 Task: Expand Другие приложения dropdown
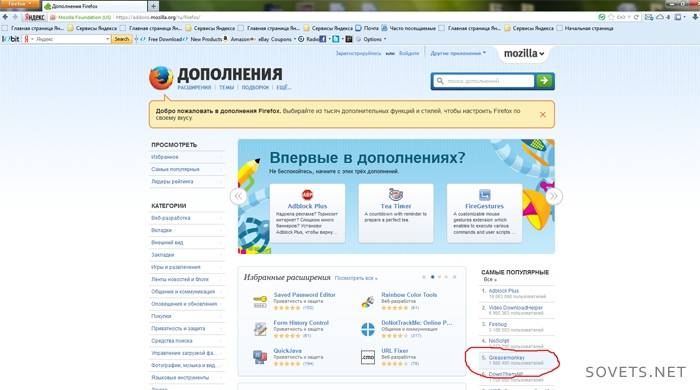click(x=458, y=53)
